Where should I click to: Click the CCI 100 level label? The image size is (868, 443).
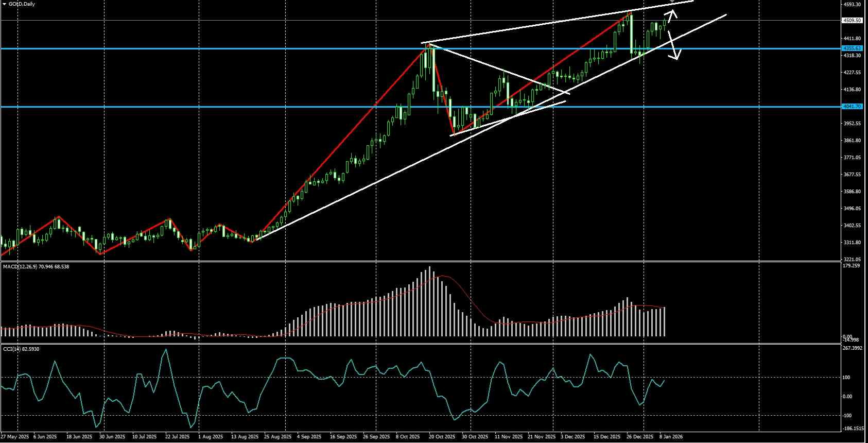click(x=848, y=378)
